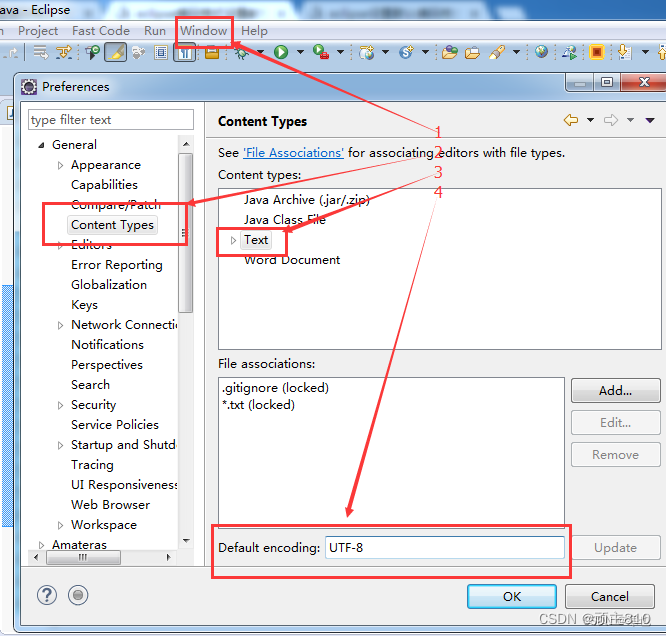
Task: Select Error Reporting in the tree
Action: coord(117,265)
